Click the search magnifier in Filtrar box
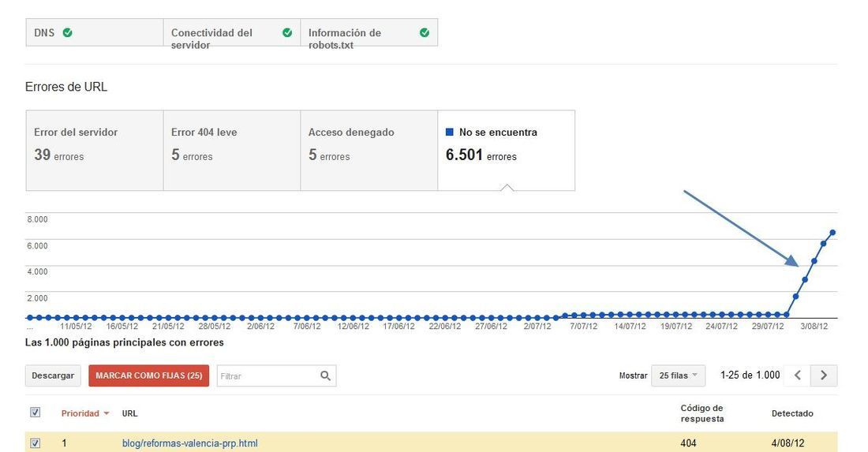 pyautogui.click(x=325, y=375)
